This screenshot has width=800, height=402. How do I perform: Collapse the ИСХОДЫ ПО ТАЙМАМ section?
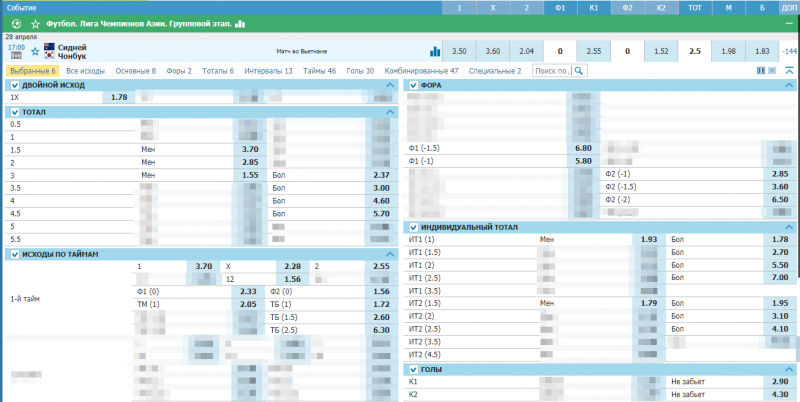pyautogui.click(x=391, y=254)
